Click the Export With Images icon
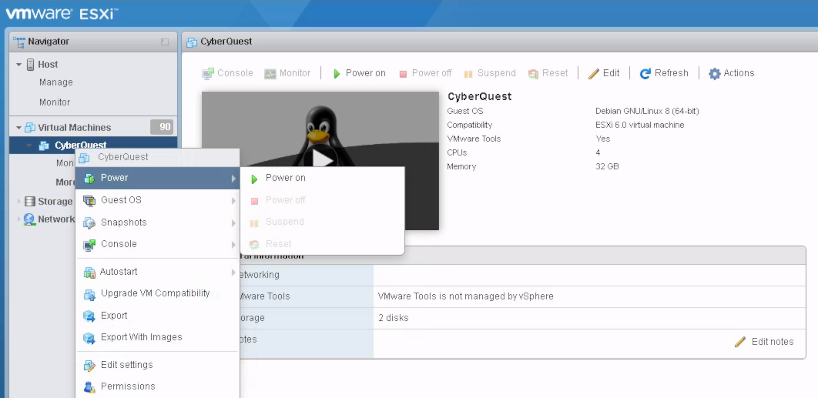818x398 pixels. pos(90,338)
